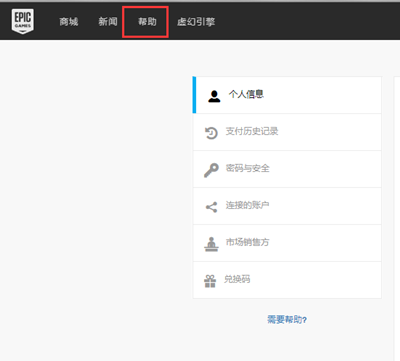Viewport: 400px width, 361px height.
Task: Open the 市场销售方 section
Action: pos(287,243)
